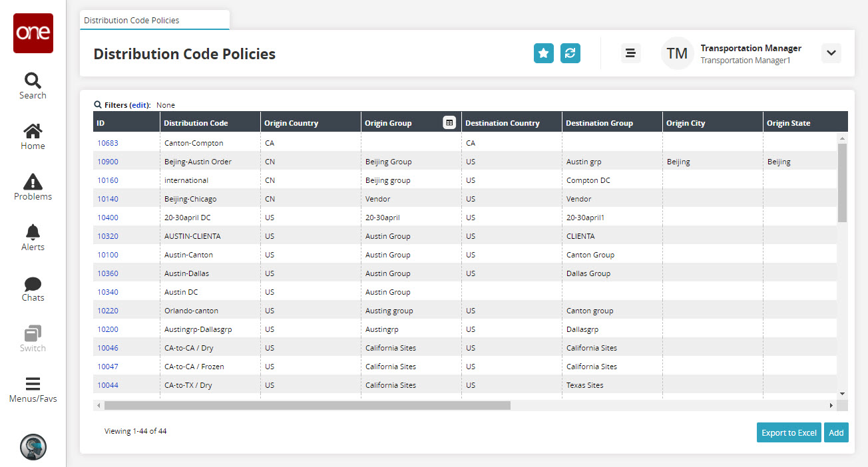Edit the filters via edit link

click(x=140, y=105)
